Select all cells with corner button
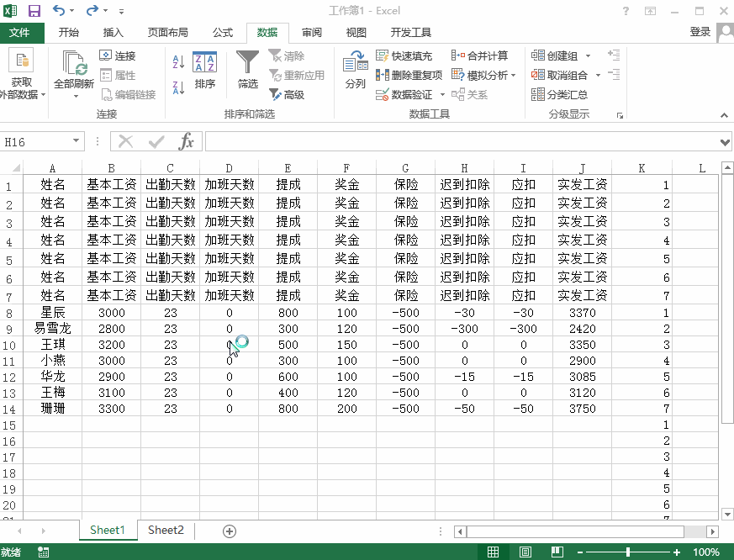 tap(11, 167)
